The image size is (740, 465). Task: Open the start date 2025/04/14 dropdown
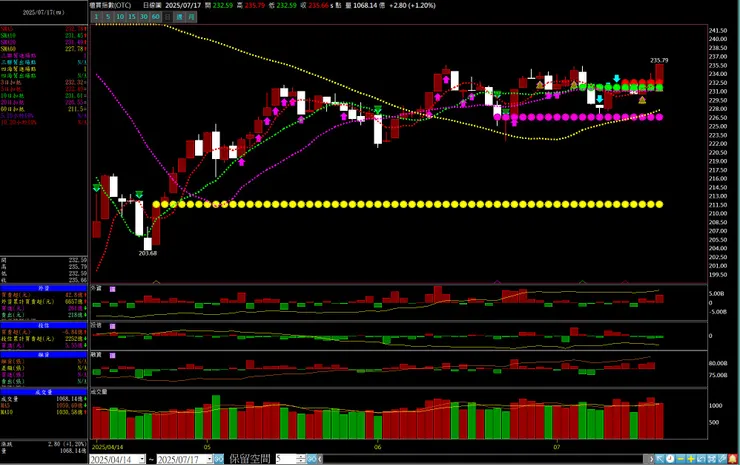click(x=142, y=459)
